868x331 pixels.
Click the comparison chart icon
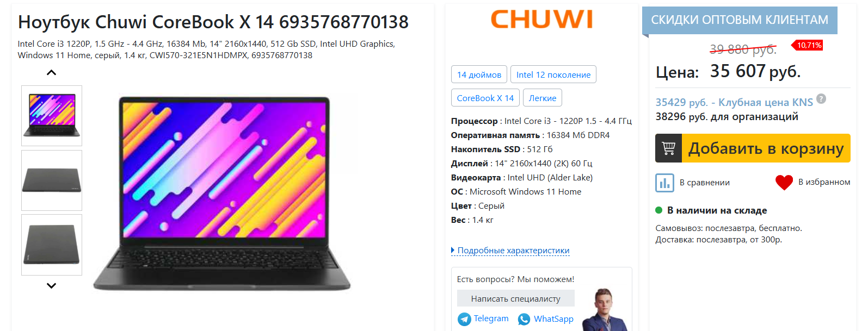pos(664,183)
